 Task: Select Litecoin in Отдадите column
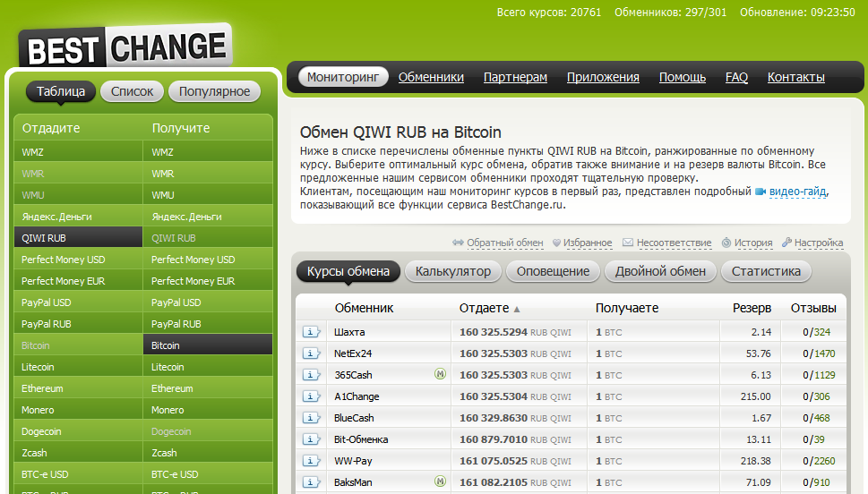coord(78,367)
